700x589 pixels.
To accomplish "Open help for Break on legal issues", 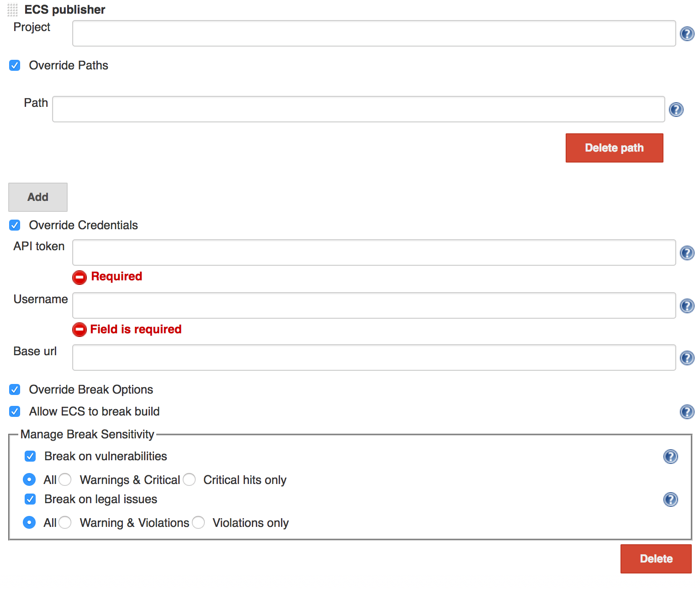I will pyautogui.click(x=670, y=500).
